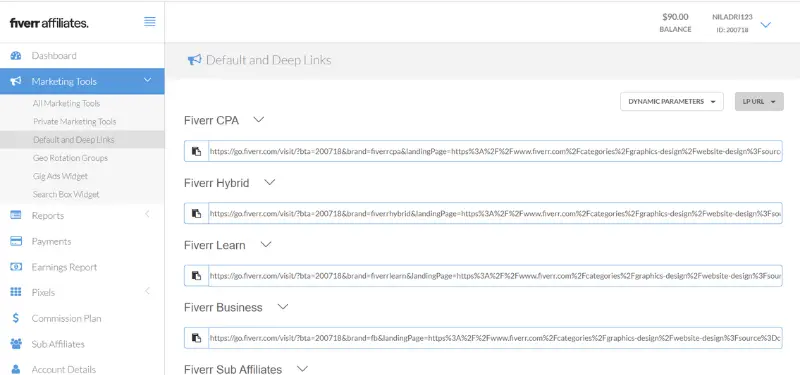Collapse the Fiverr Learn section
Viewport: 800px width, 375px height.
point(266,244)
